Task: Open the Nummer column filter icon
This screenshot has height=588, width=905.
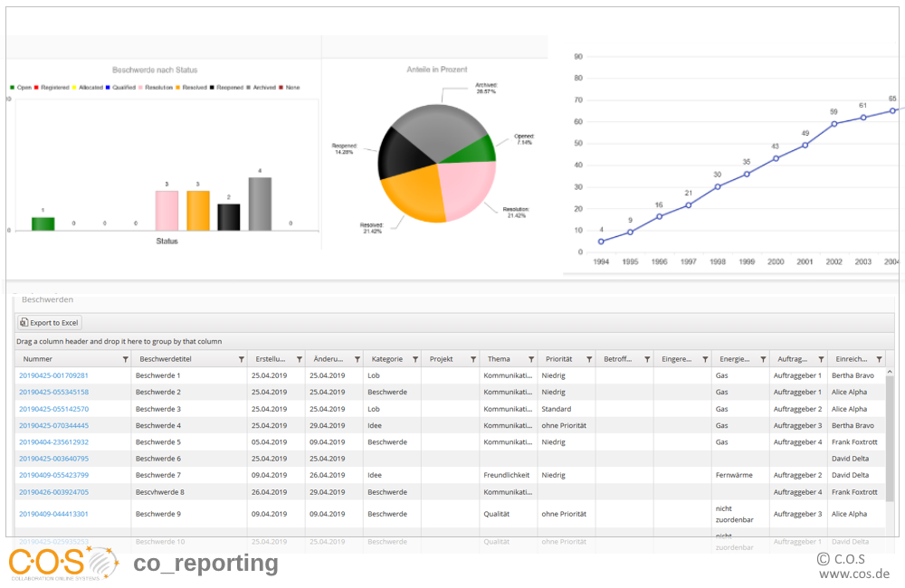Action: click(x=125, y=359)
